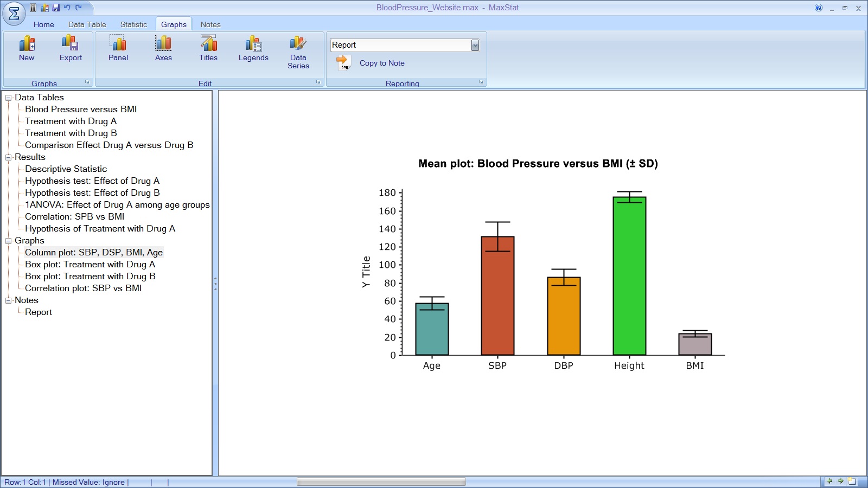Open the Data Series editor

(298, 52)
